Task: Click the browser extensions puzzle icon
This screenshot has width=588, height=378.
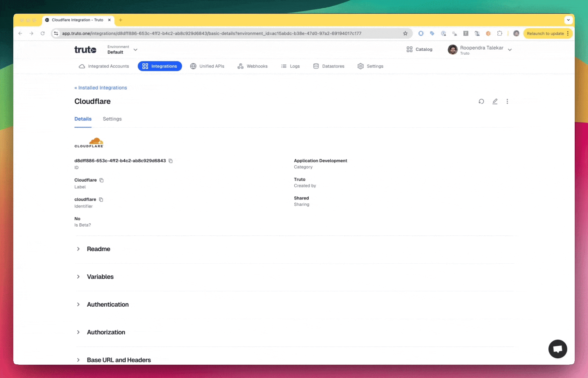Action: [x=500, y=33]
